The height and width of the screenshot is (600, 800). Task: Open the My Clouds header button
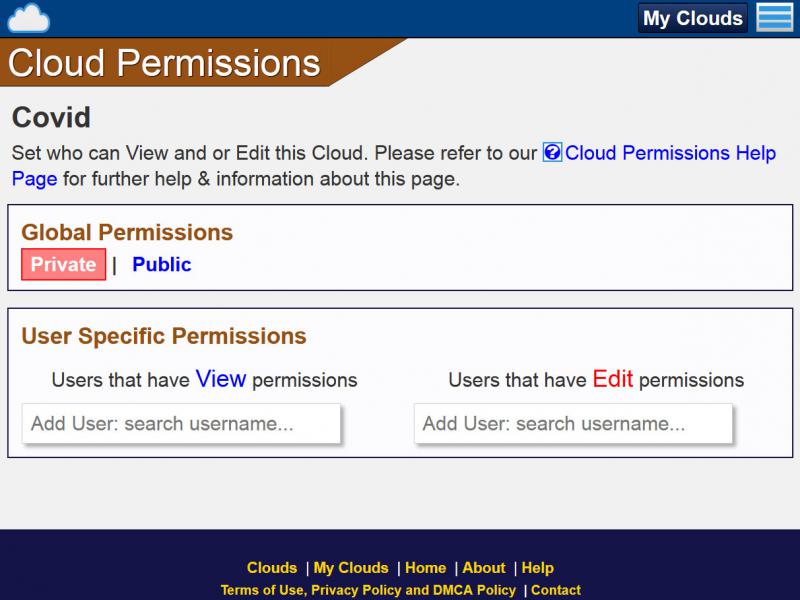[x=692, y=18]
